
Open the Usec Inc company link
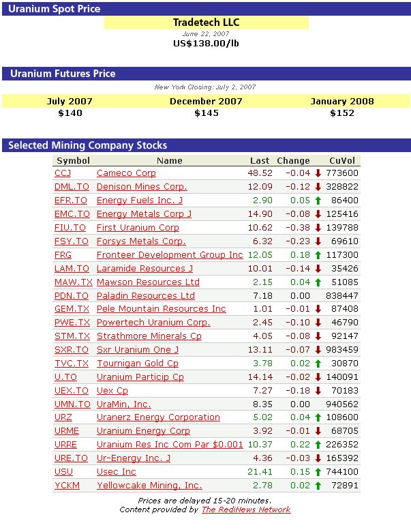(117, 471)
